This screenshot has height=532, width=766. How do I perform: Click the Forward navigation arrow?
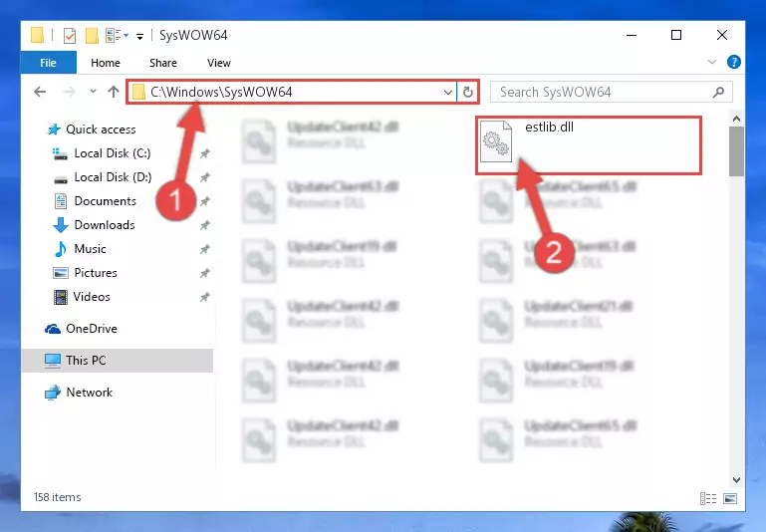pos(70,92)
